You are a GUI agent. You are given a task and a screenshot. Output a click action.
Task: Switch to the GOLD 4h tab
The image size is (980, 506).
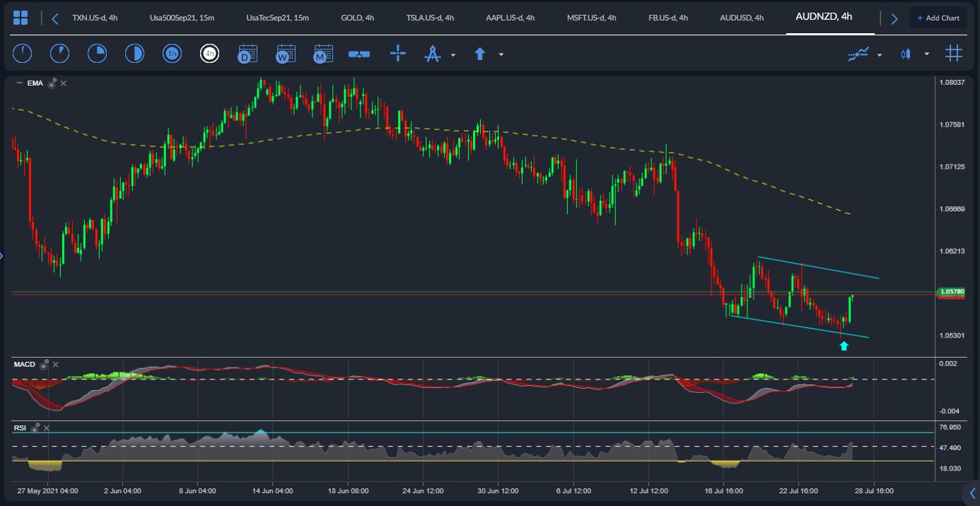click(358, 18)
